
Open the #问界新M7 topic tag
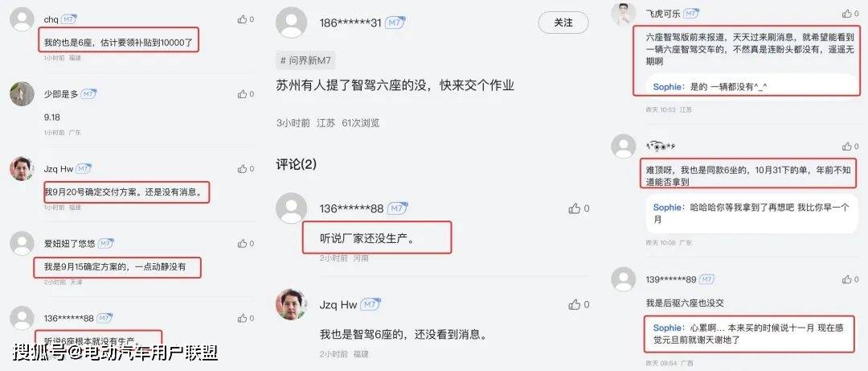pyautogui.click(x=305, y=60)
